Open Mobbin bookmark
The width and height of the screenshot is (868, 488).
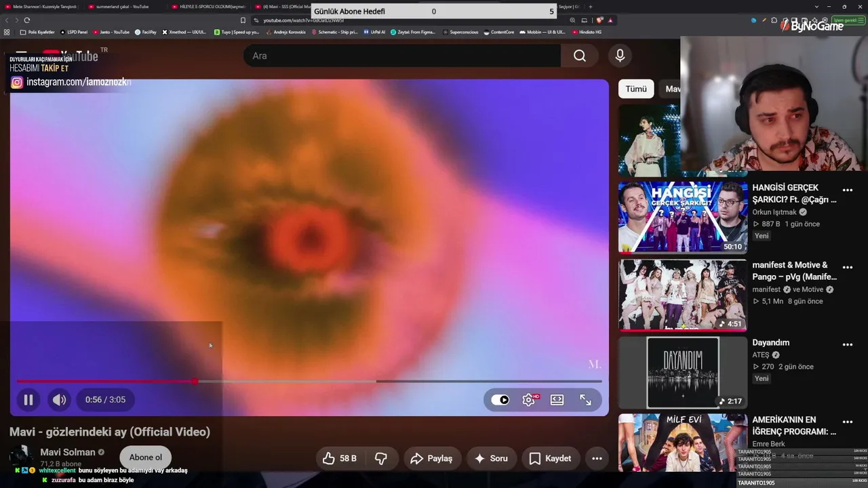pos(542,32)
